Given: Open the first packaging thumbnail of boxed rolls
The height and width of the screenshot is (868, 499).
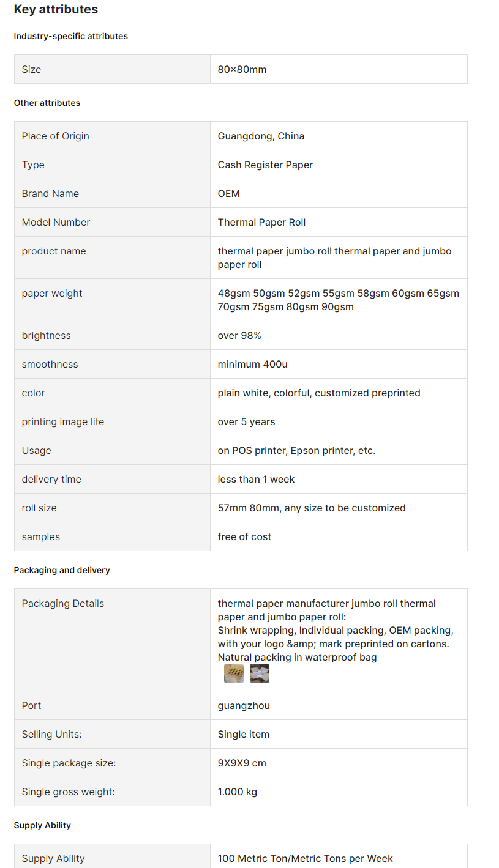Looking at the screenshot, I should tap(234, 673).
